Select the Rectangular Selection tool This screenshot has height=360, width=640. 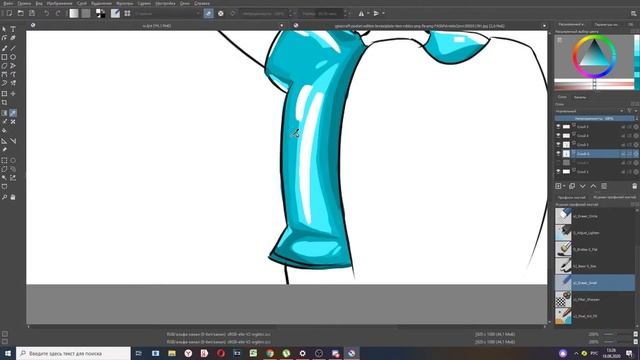tap(4, 160)
